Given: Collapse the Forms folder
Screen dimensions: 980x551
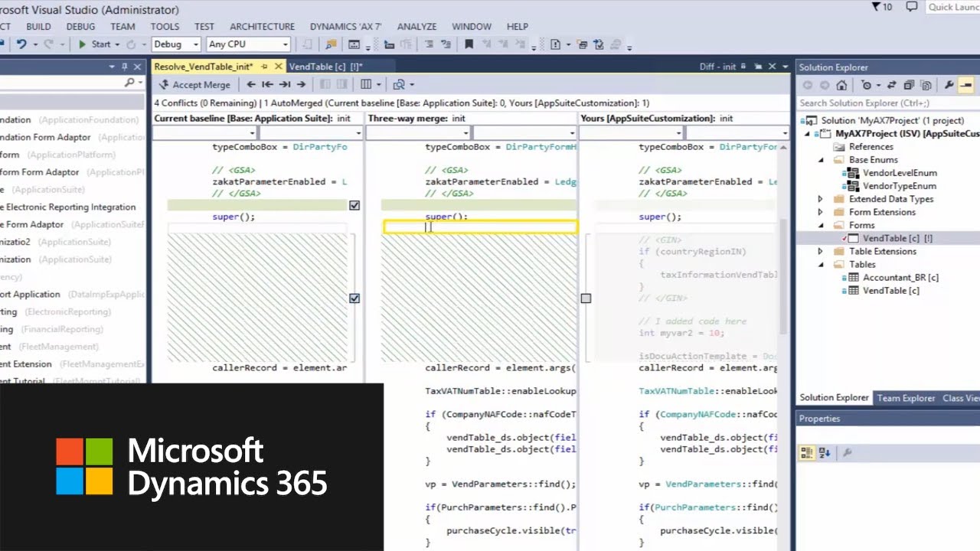Looking at the screenshot, I should [821, 225].
